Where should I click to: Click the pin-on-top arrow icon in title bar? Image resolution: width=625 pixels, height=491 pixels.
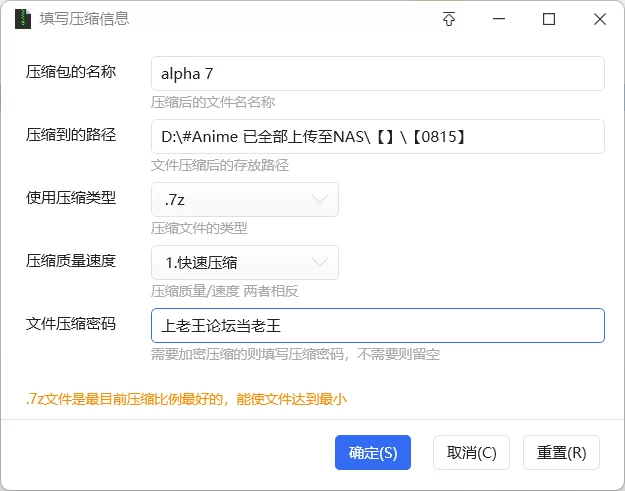449,19
